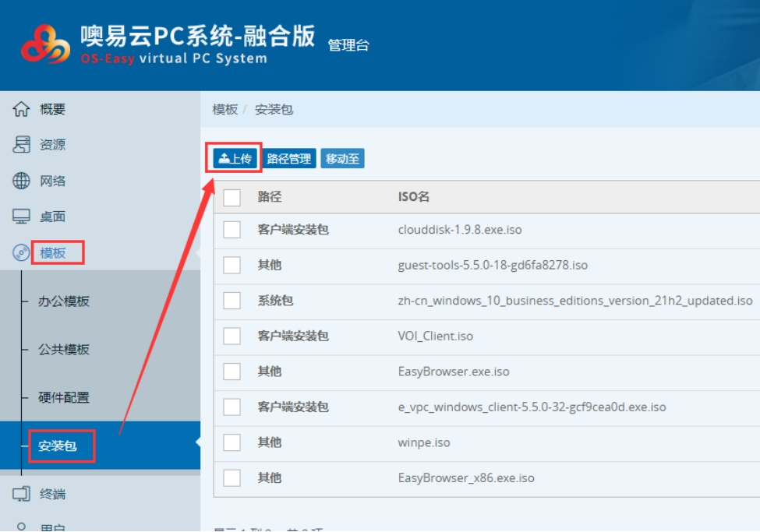Click the upload 上传 button
760x532 pixels.
(235, 159)
